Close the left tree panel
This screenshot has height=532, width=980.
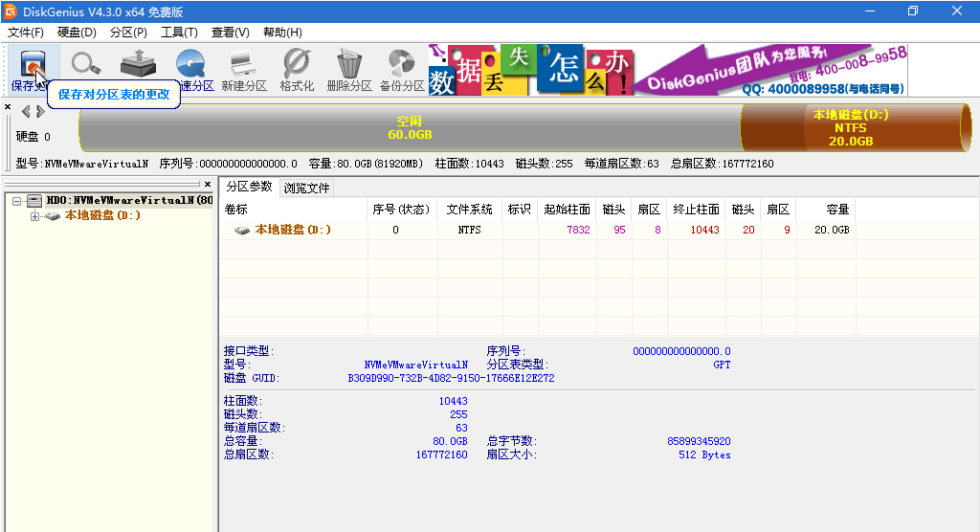[x=208, y=184]
